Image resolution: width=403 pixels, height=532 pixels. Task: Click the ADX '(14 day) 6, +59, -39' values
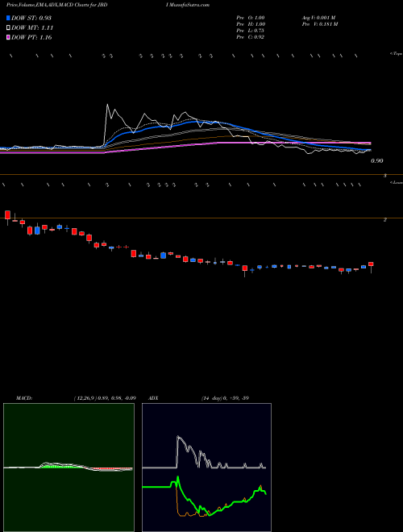click(225, 398)
